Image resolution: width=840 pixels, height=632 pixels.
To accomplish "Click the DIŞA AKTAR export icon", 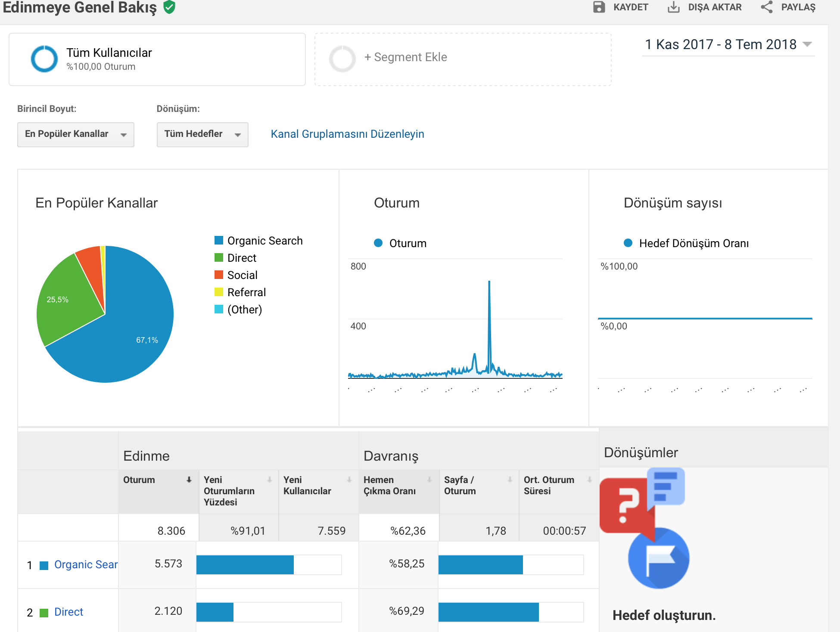I will click(674, 7).
